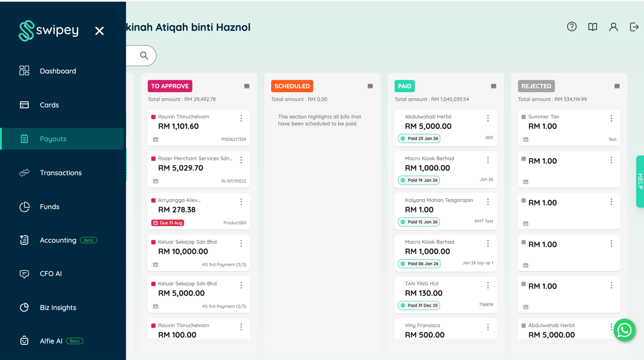The image size is (644, 360).
Task: Click the REJECTED label
Action: (536, 86)
